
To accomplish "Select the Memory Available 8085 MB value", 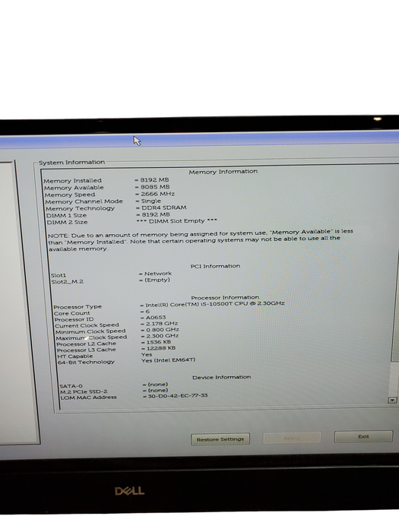I will [155, 187].
